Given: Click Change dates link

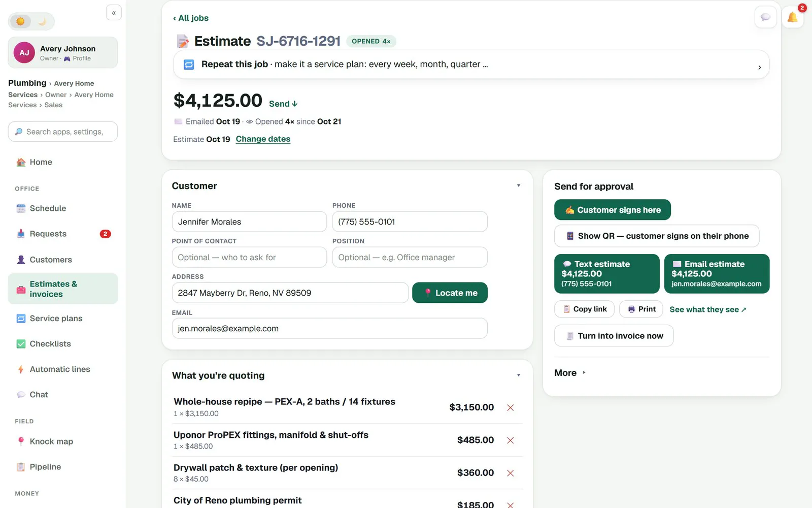Looking at the screenshot, I should (263, 139).
